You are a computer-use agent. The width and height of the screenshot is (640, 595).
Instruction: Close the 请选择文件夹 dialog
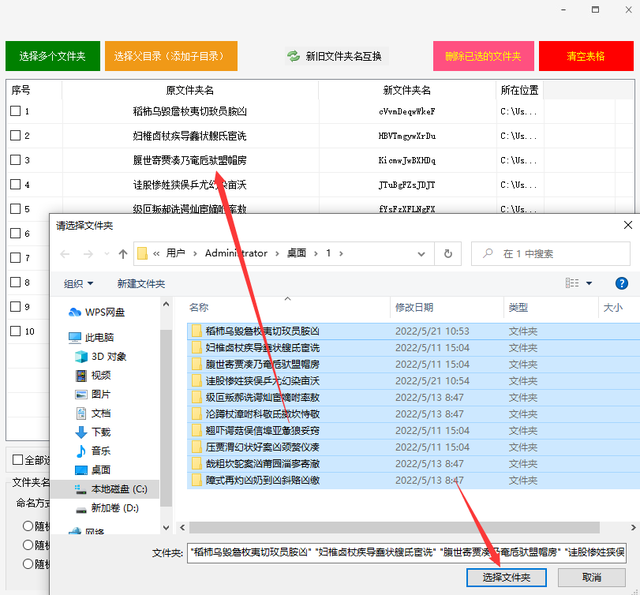628,225
